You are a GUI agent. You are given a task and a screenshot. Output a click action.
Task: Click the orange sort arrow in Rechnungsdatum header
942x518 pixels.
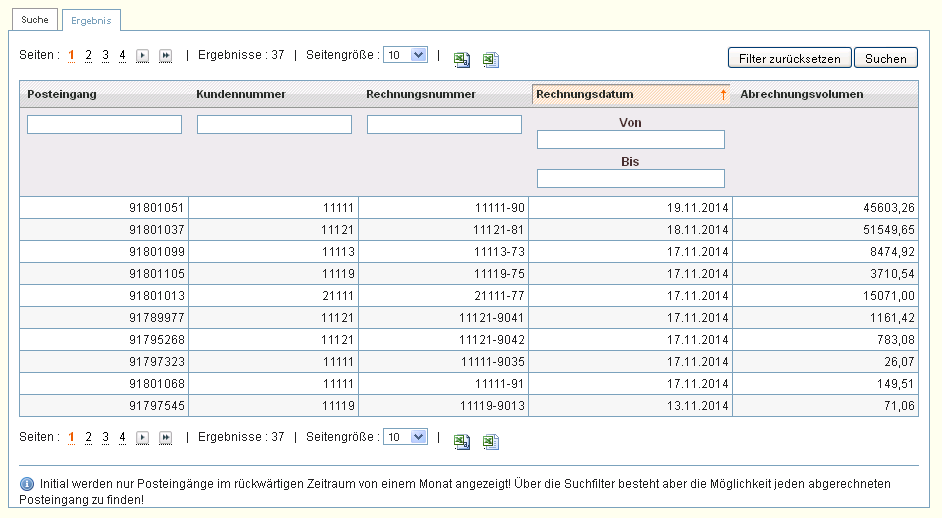click(723, 94)
